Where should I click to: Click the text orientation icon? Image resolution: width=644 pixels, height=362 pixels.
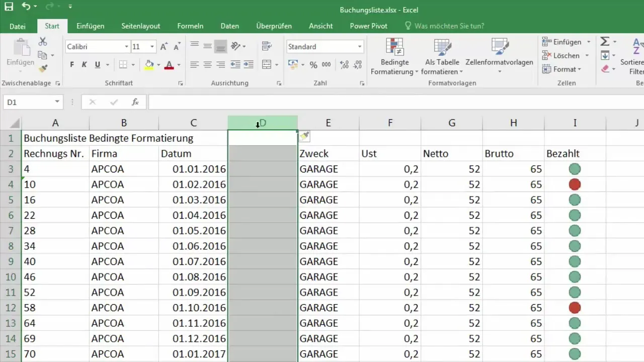click(x=235, y=46)
